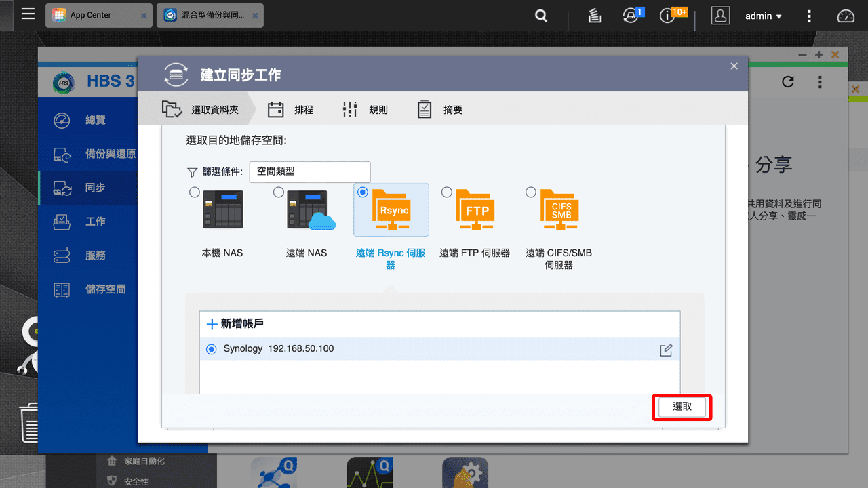Click the 選取 confirmation button
The height and width of the screenshot is (488, 868).
pyautogui.click(x=682, y=407)
